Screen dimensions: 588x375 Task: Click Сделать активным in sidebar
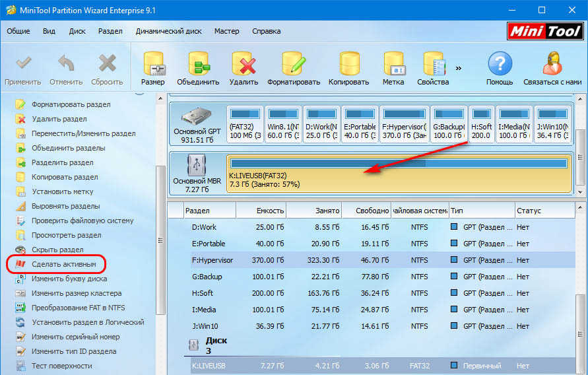63,264
